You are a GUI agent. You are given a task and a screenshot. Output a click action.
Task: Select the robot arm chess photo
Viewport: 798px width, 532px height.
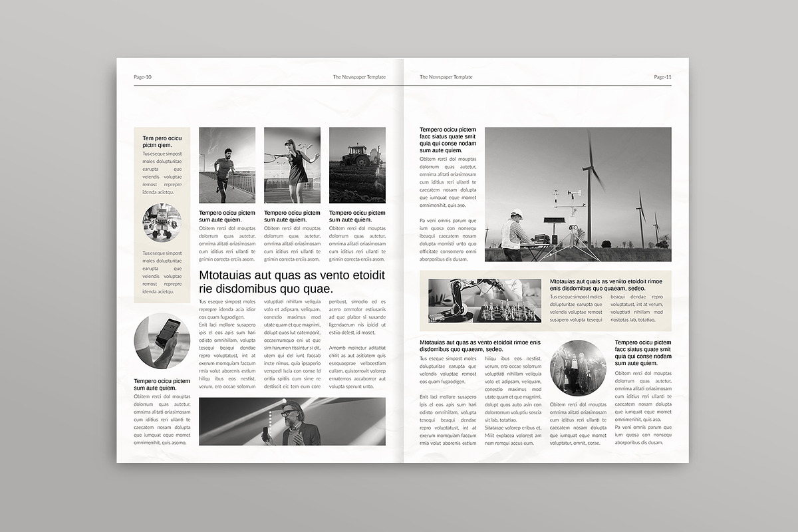pos(485,301)
